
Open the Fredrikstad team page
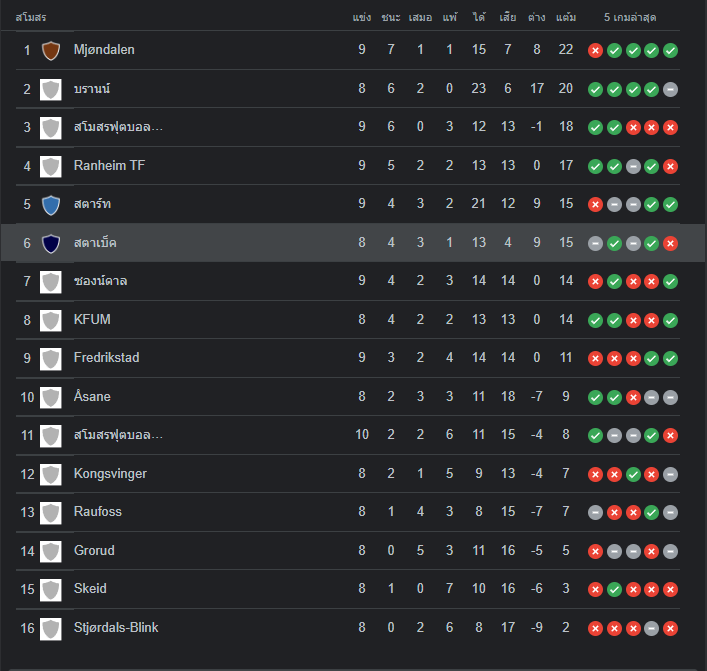(106, 358)
